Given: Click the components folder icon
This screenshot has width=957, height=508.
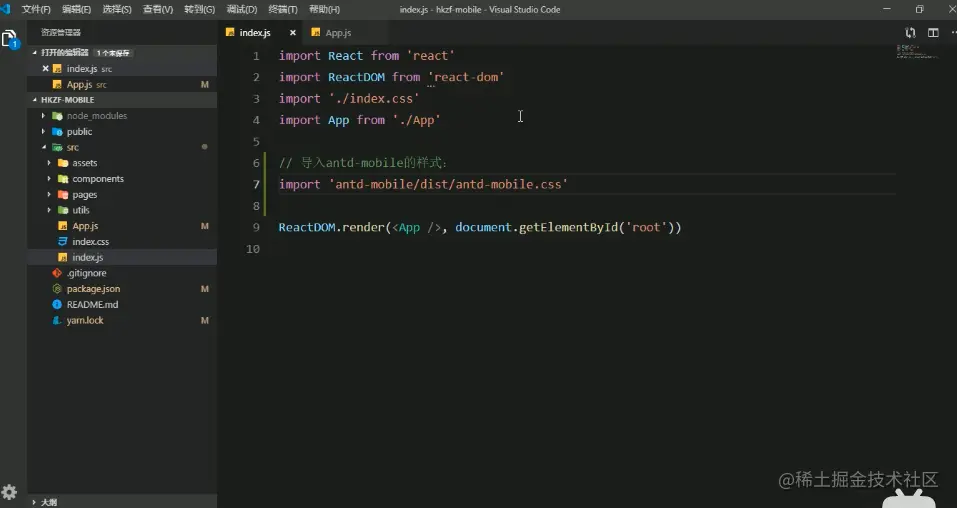Looking at the screenshot, I should coord(63,179).
